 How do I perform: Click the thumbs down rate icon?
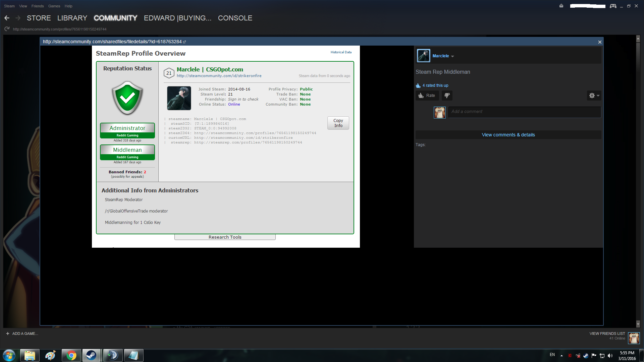click(447, 96)
